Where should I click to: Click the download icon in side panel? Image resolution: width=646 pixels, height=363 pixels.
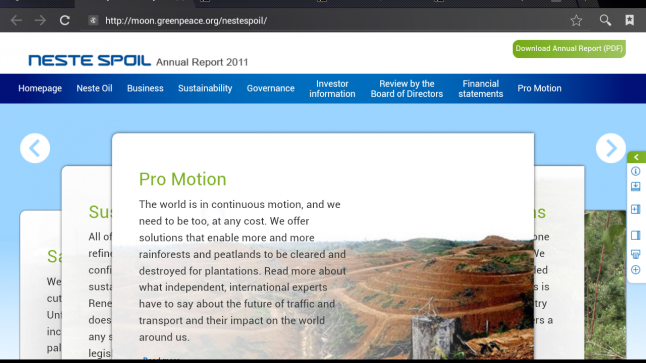[636, 187]
